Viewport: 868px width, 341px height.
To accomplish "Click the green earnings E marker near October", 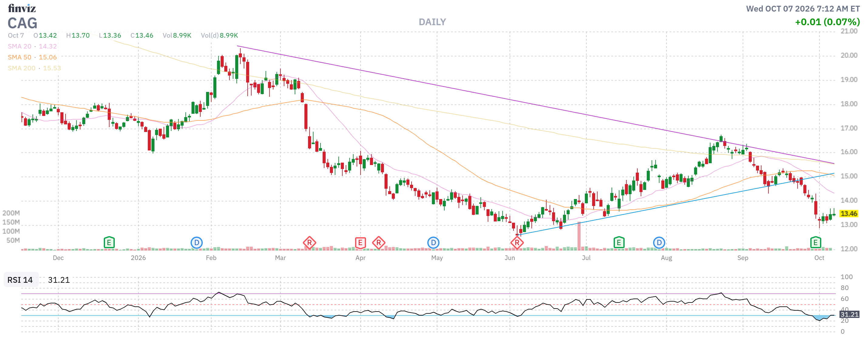I will [x=815, y=243].
